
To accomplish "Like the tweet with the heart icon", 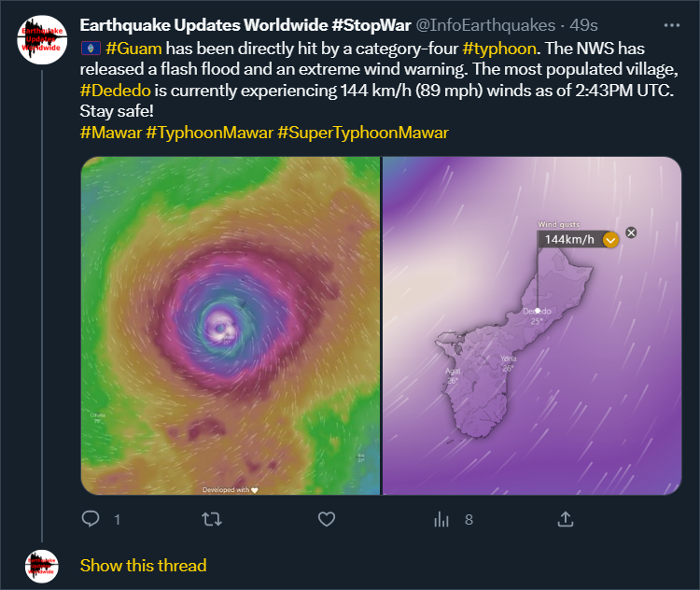I will [x=326, y=518].
